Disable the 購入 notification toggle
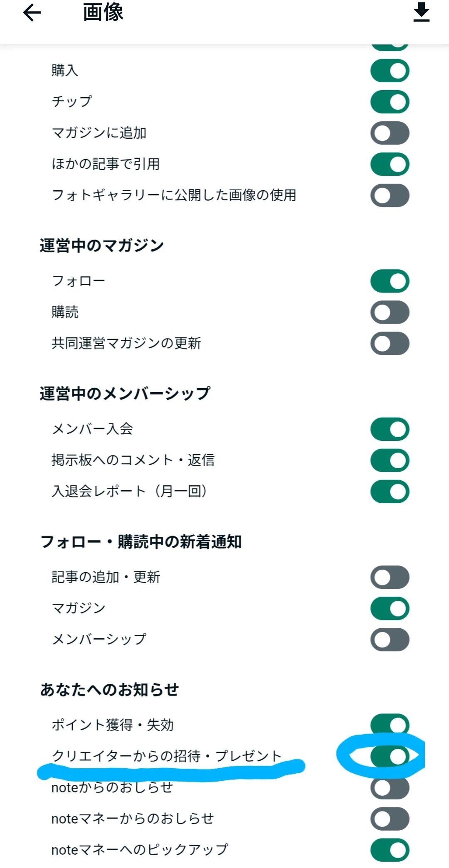The width and height of the screenshot is (449, 868). pos(390,71)
